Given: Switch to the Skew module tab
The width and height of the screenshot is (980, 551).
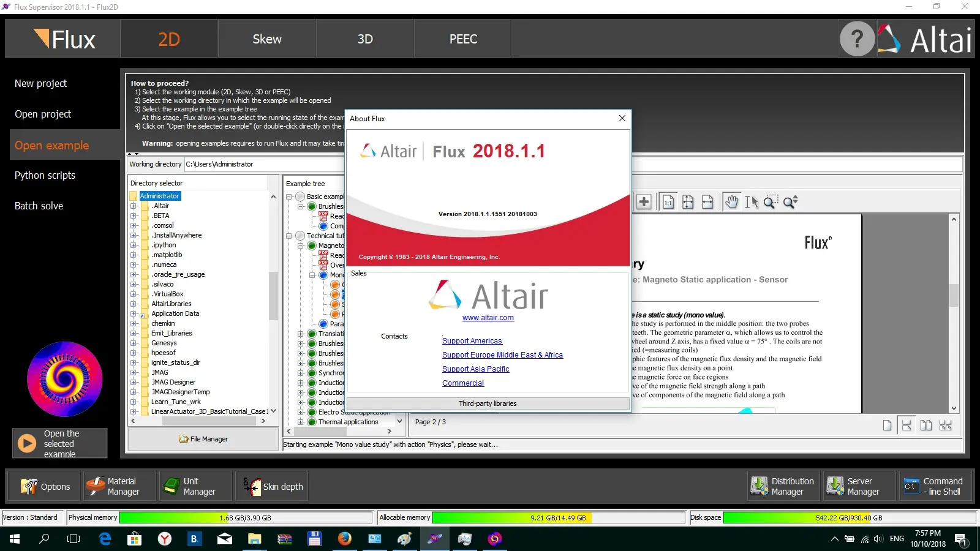Looking at the screenshot, I should [267, 39].
